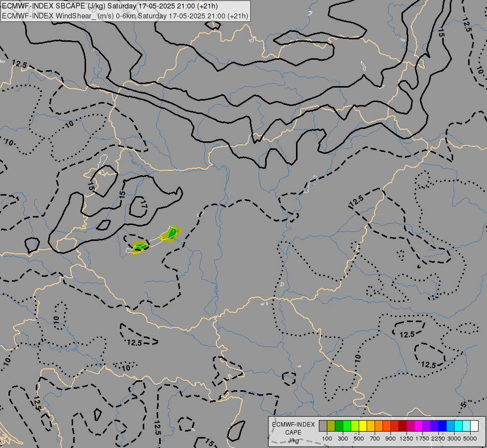The image size is (487, 448).
Task: Click the white swatch at legend end
Action: click(474, 426)
